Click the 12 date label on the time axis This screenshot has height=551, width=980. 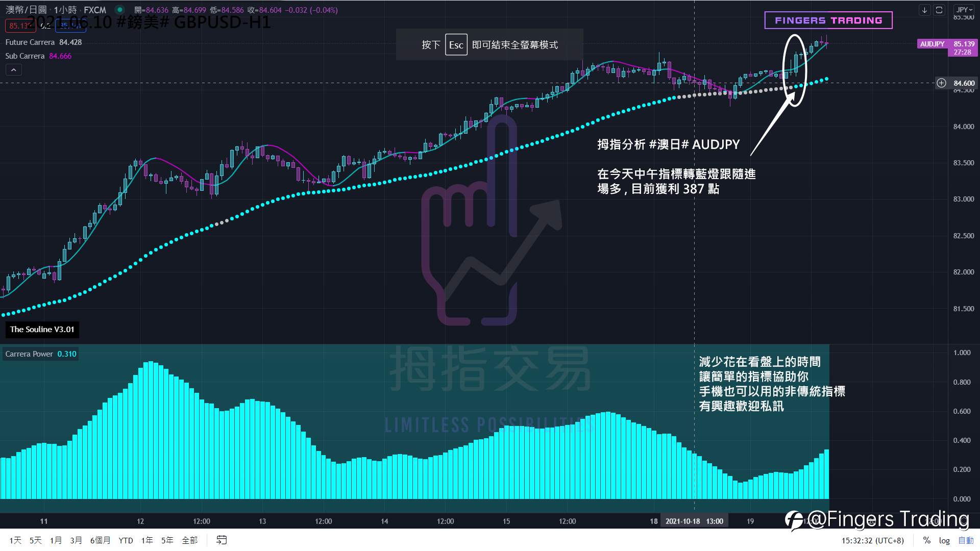pyautogui.click(x=140, y=521)
